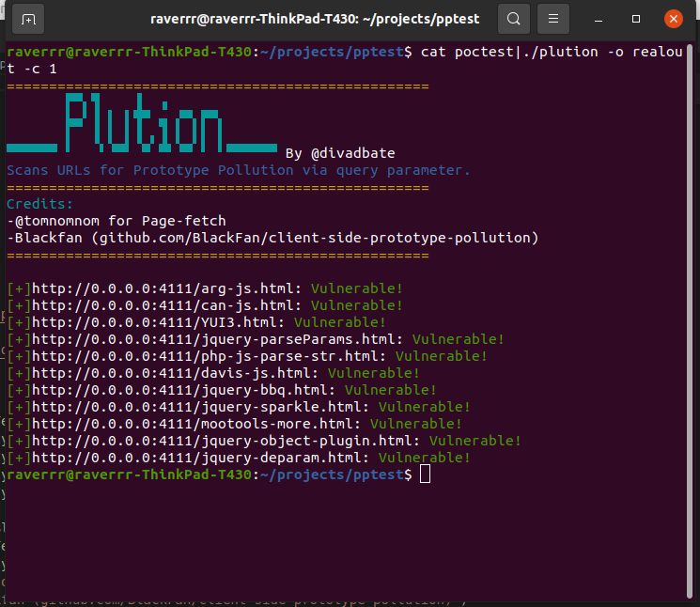Click the Plution ASCII art banner
Image resolution: width=700 pixels, height=607 pixels.
click(142, 123)
